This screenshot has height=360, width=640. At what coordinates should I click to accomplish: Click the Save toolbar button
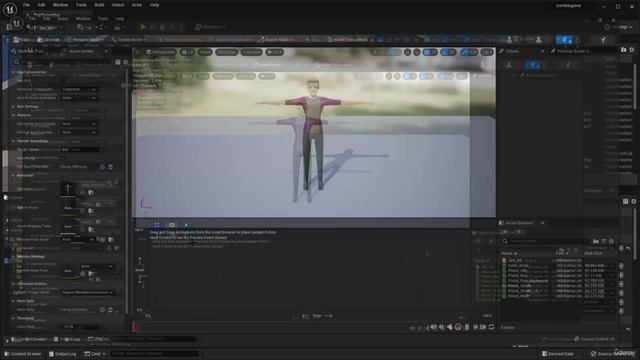point(22,40)
